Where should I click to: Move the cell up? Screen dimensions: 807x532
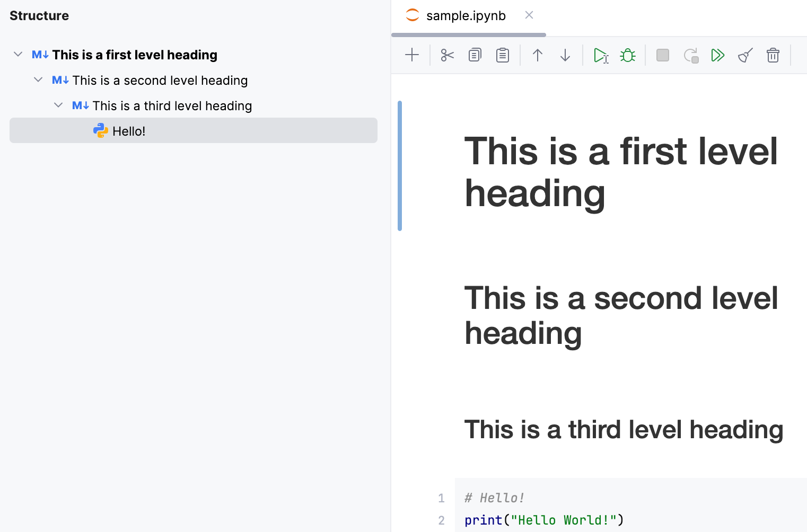tap(538, 55)
